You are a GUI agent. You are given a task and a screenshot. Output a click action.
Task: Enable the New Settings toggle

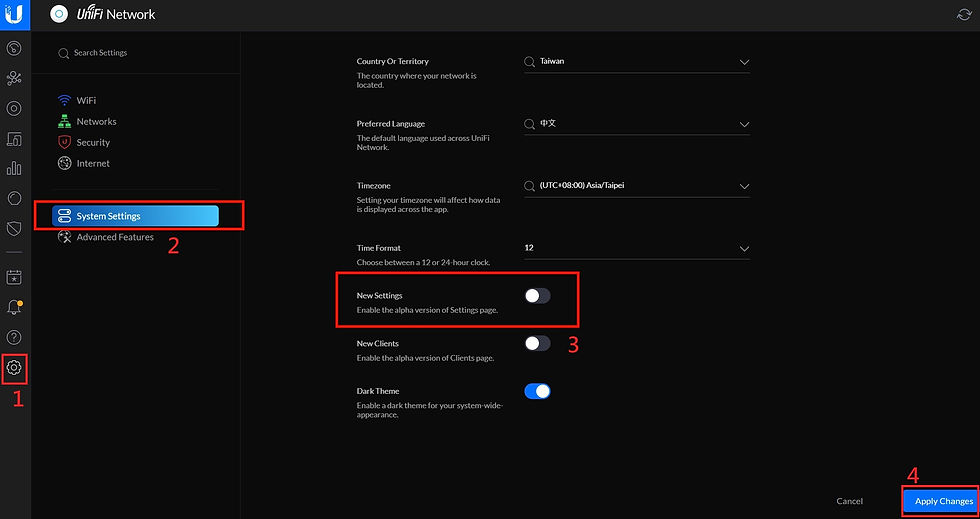click(537, 296)
